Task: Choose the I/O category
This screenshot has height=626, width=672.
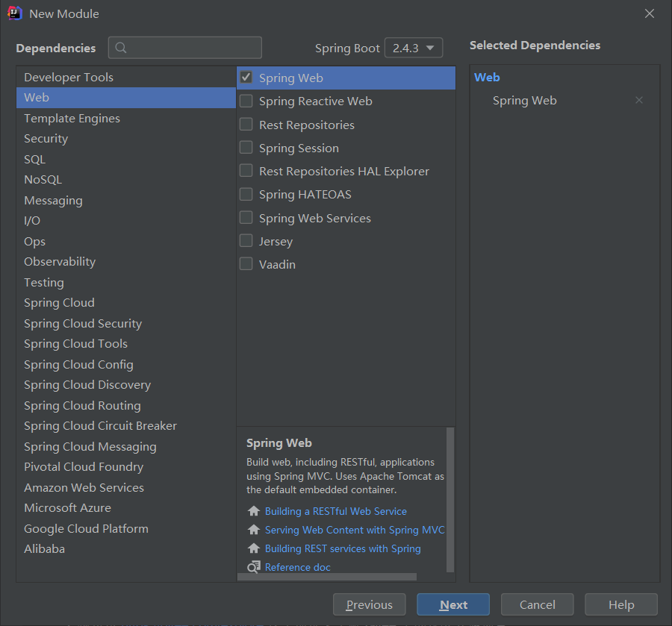Action: click(126, 221)
